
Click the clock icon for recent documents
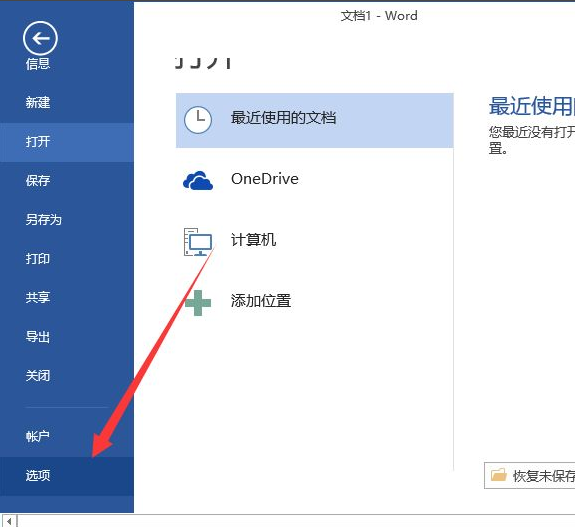198,120
